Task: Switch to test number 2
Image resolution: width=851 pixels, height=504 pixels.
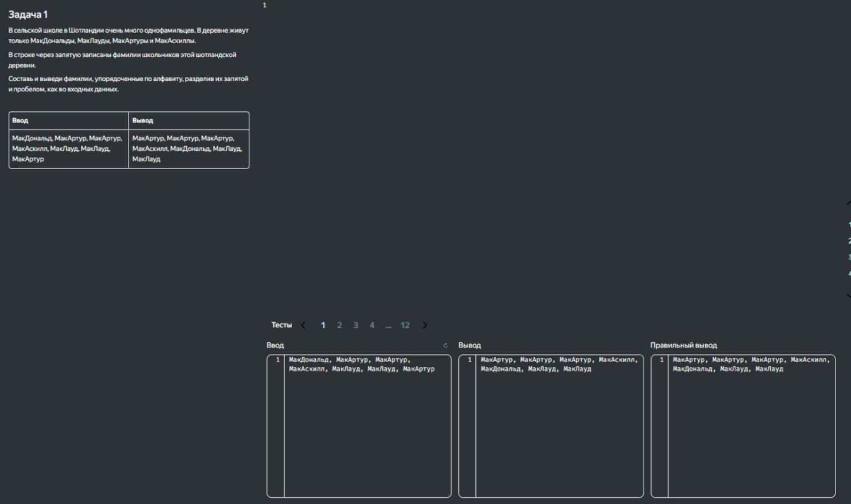Action: (x=339, y=325)
